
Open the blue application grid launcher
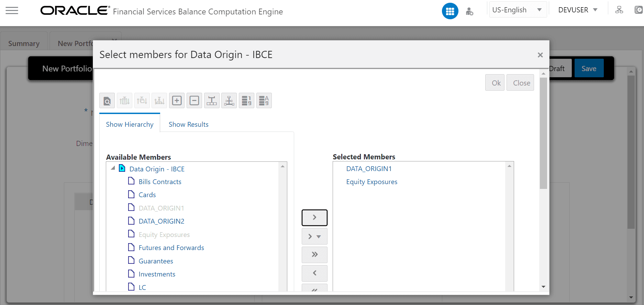pos(450,11)
